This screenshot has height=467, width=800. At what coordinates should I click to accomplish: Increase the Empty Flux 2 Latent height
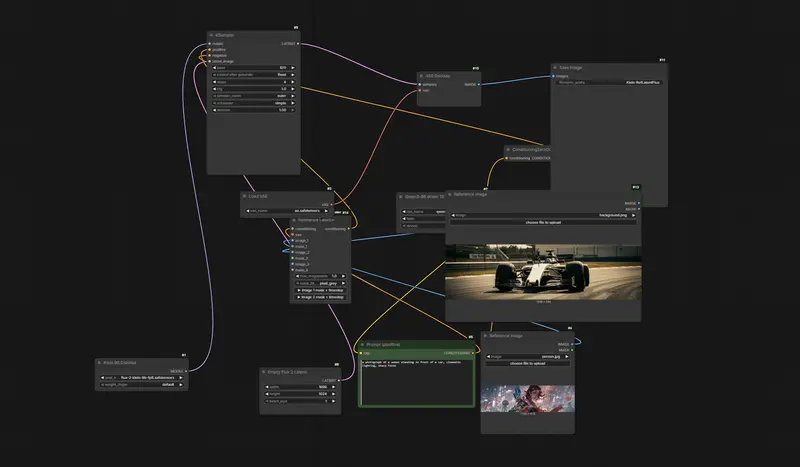coord(333,394)
